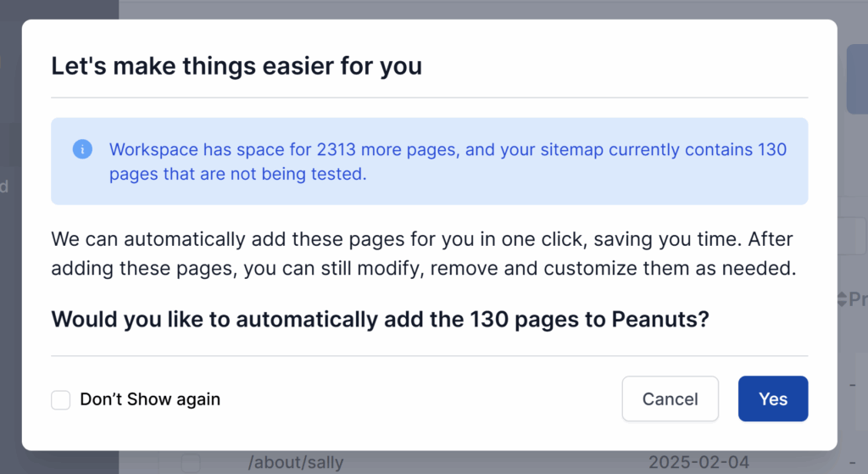Click the Don't Show again label text
This screenshot has width=868, height=474.
click(x=150, y=399)
